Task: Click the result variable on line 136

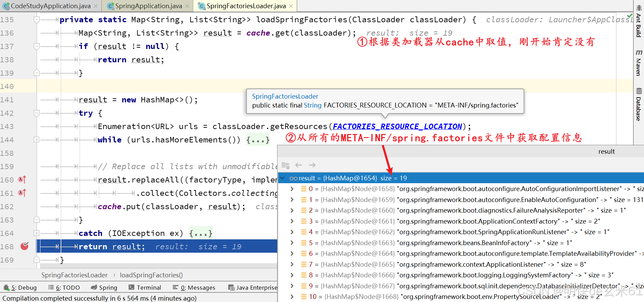Action: click(218, 33)
